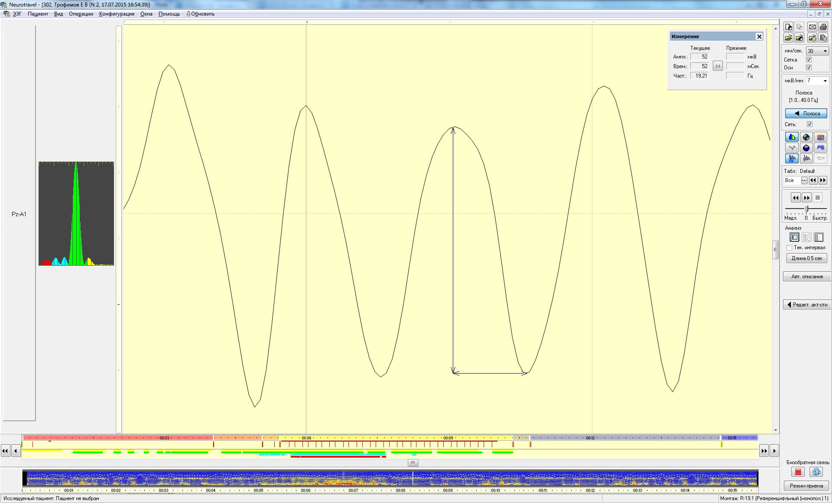Open the folder icon in toolbar
This screenshot has height=504, width=832.
(x=788, y=38)
